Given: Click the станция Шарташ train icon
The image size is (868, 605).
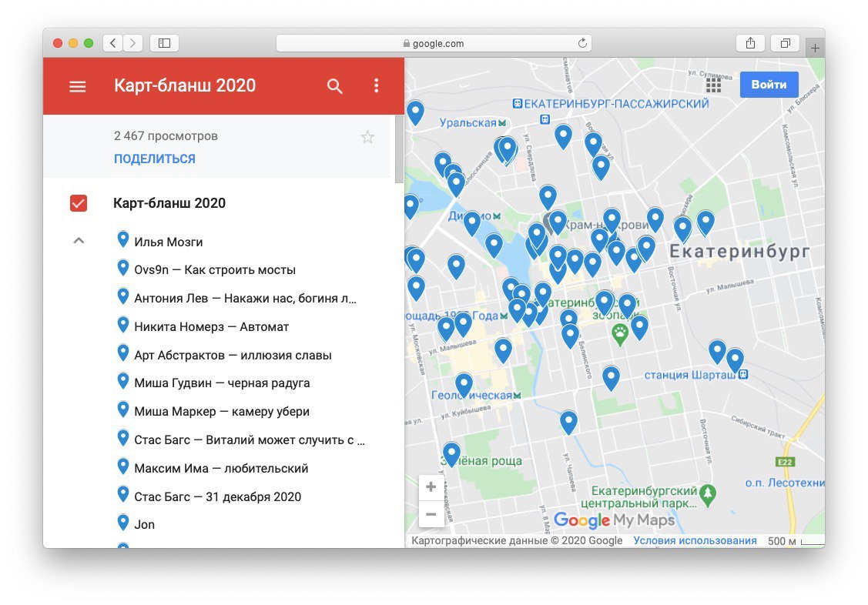Looking at the screenshot, I should point(743,374).
